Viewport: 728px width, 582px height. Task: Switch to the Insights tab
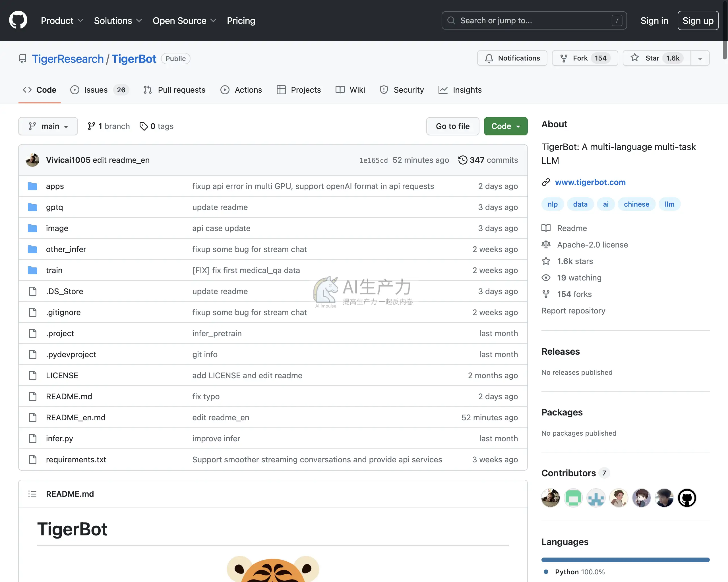460,90
